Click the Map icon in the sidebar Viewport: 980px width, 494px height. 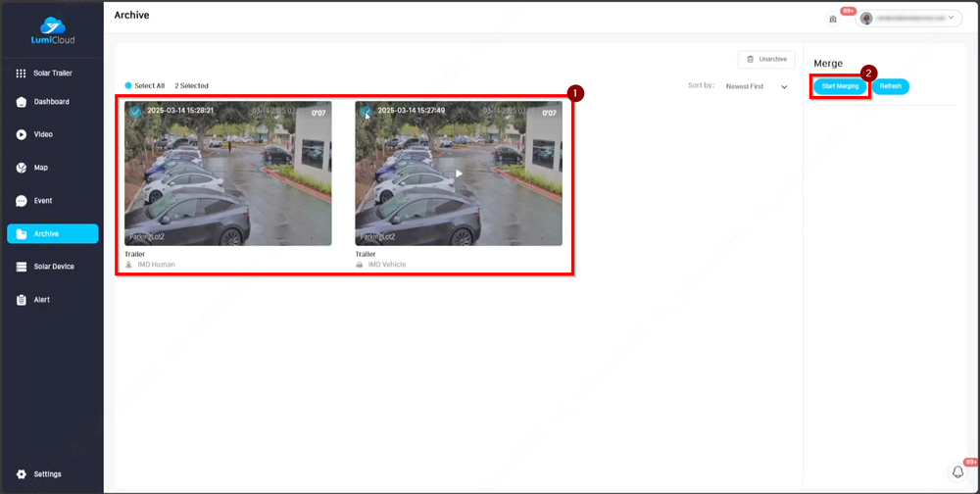[x=22, y=168]
